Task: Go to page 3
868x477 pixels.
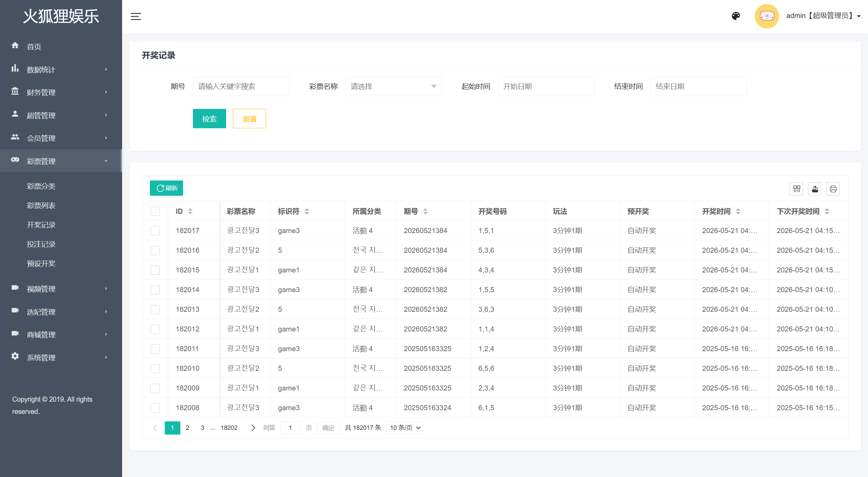Action: (202, 428)
